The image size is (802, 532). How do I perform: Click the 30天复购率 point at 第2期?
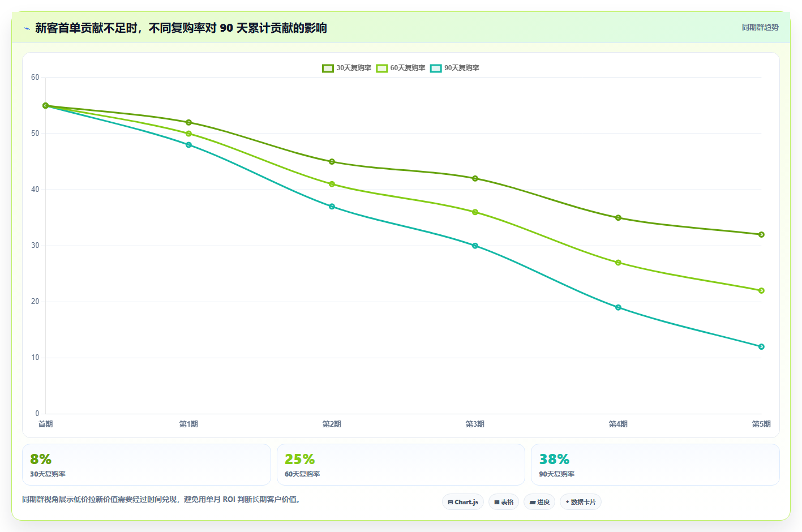click(x=332, y=162)
